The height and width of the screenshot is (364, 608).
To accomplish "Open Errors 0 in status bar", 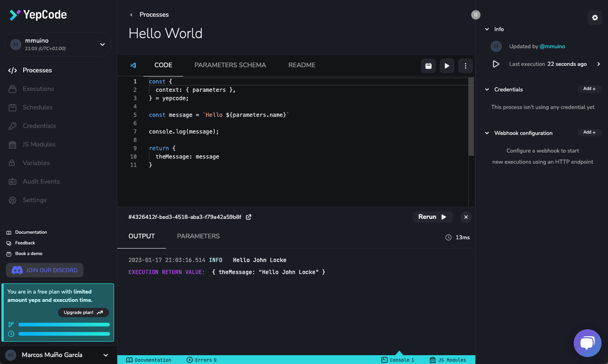I will pos(202,360).
